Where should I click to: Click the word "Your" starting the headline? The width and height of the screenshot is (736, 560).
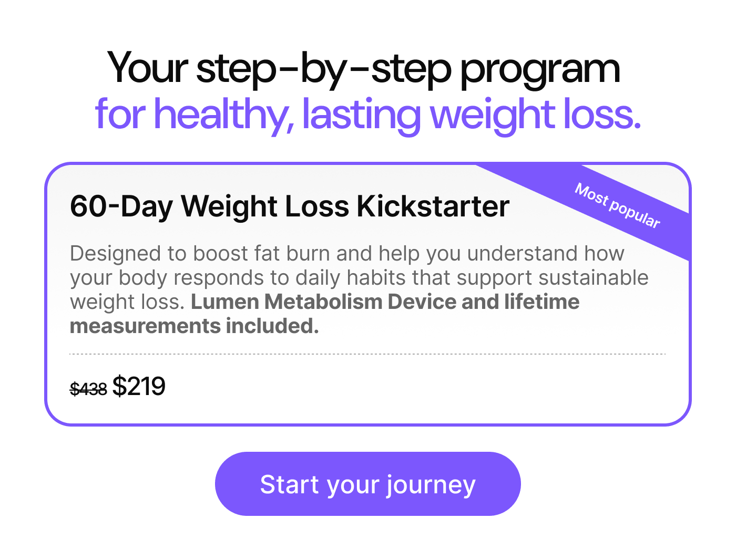pos(147,68)
